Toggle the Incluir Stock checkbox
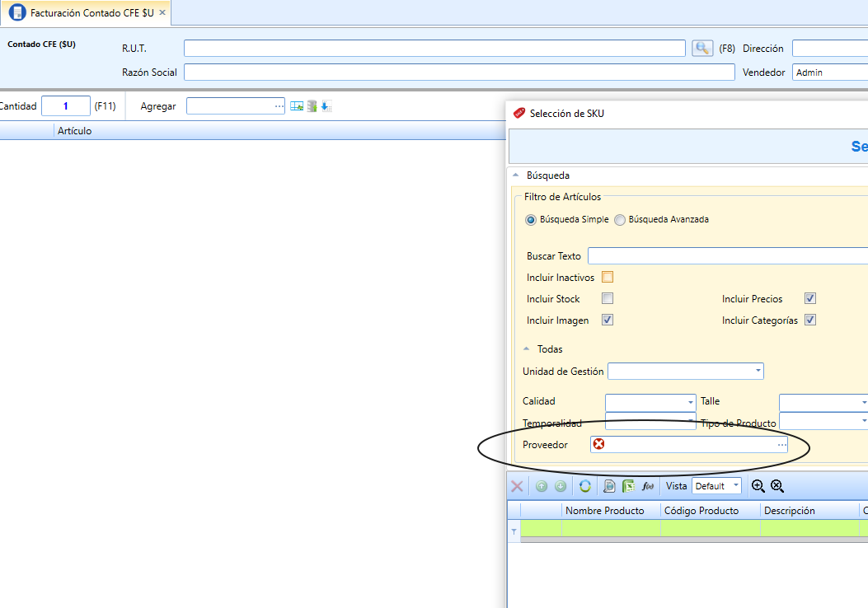The image size is (868, 608). (608, 299)
